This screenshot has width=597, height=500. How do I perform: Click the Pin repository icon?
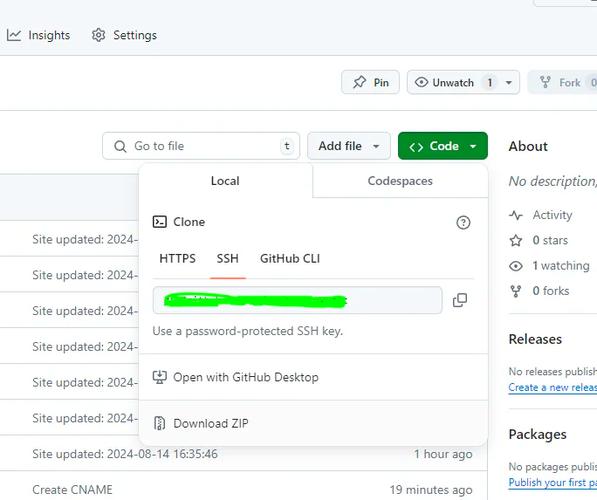[359, 82]
